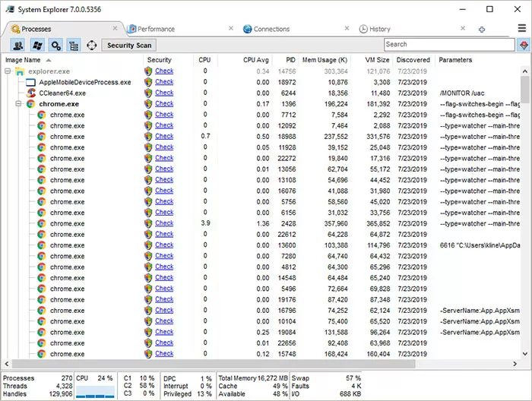The height and width of the screenshot is (401, 532).
Task: Switch to the Connections tab
Action: (271, 29)
